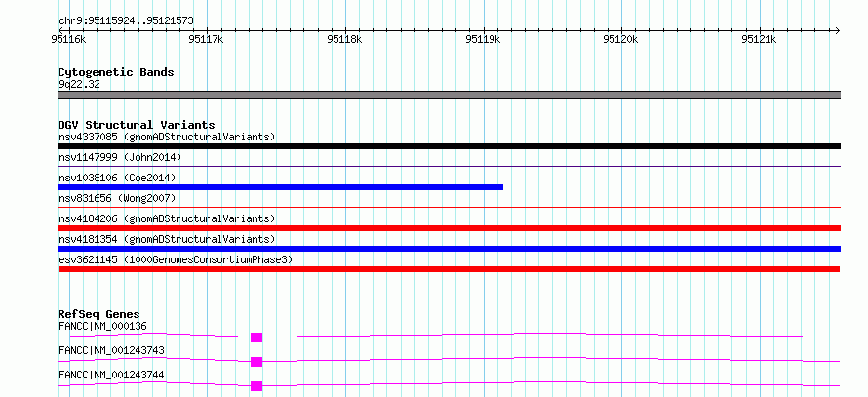
Task: Click the gray 9q22.32 cytogenetic band bar
Action: click(x=449, y=95)
